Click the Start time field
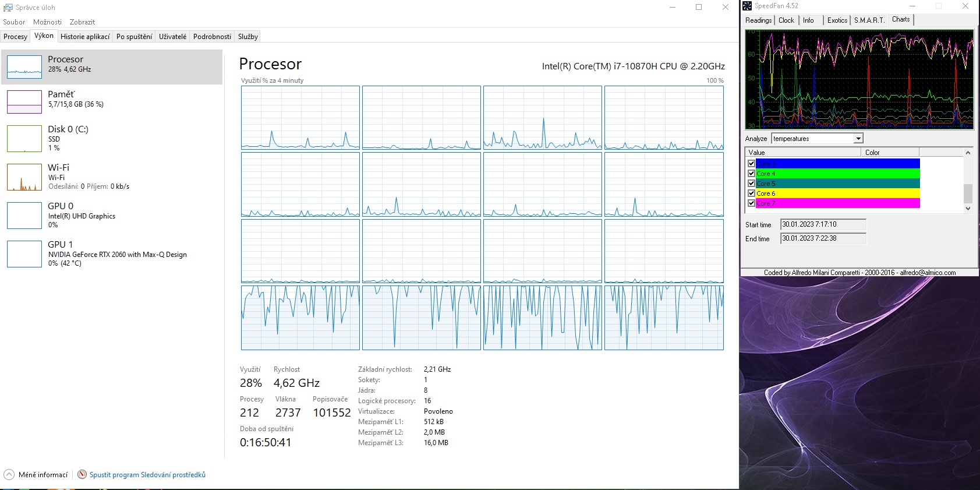 pos(823,224)
